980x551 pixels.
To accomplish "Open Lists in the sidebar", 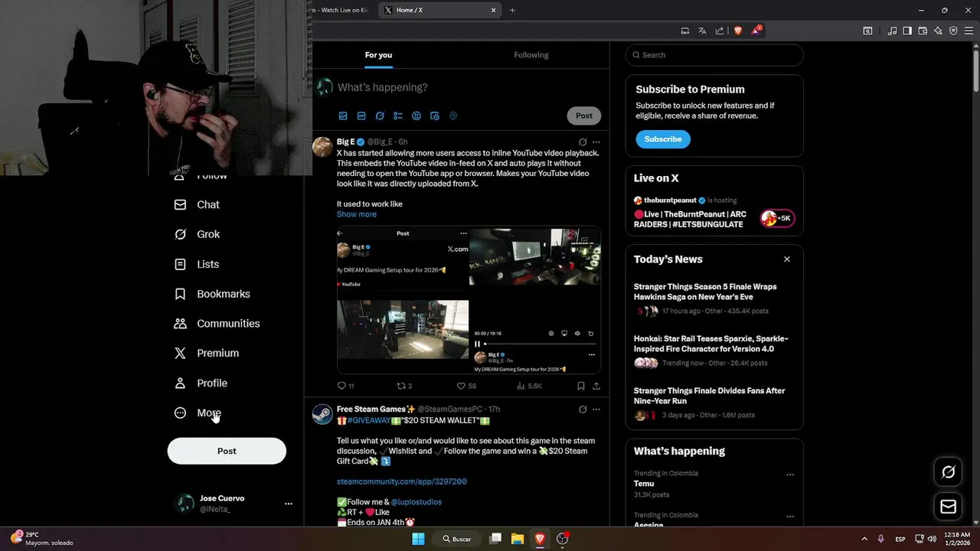I will (197, 264).
